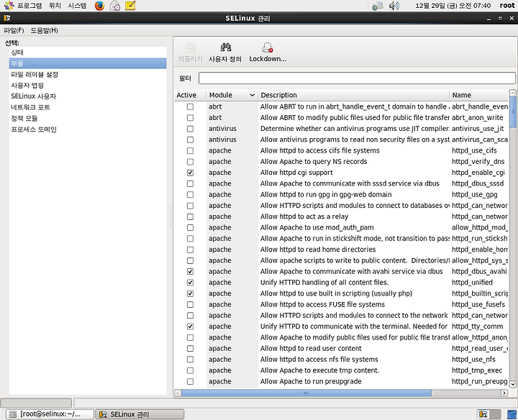Click vertical scrollbar up arrow

click(513, 93)
